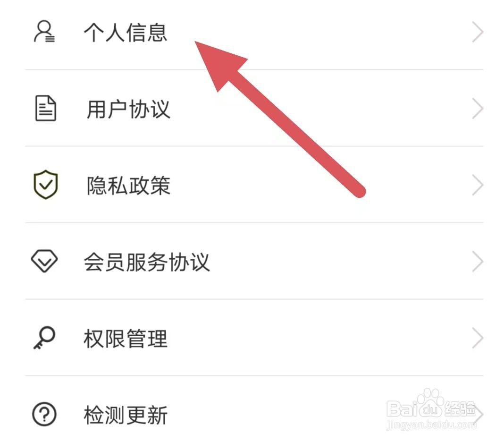
Task: Select the 权限管理 text label
Action: (126, 339)
